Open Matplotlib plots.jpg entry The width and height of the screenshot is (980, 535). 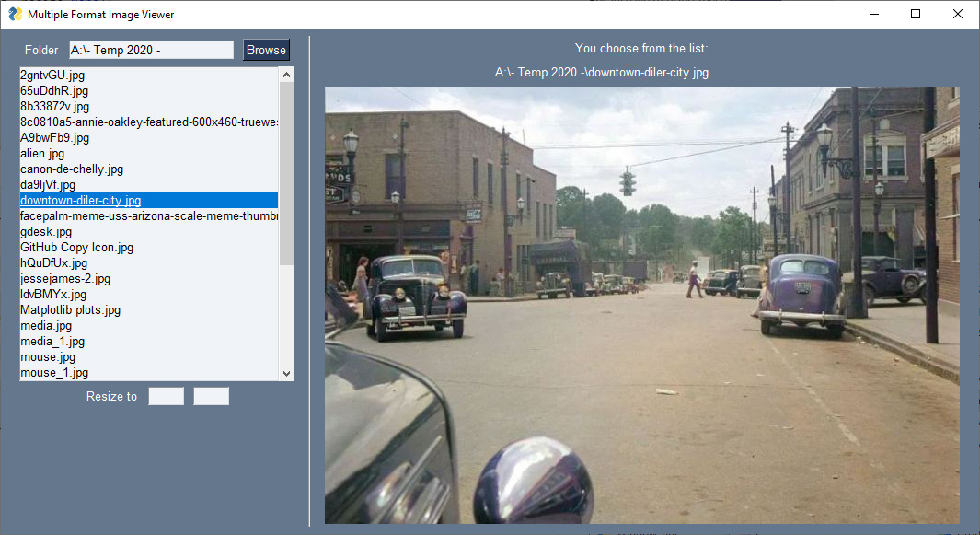[x=71, y=309]
